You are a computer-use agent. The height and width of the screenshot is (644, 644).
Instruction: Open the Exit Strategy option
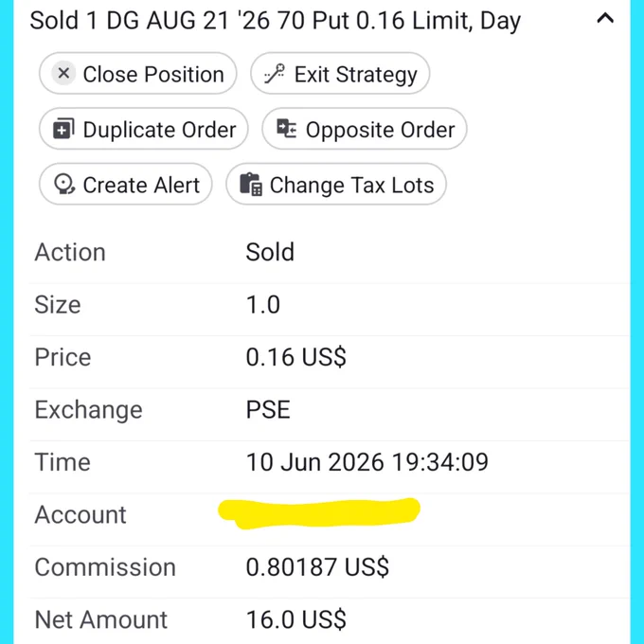point(340,74)
